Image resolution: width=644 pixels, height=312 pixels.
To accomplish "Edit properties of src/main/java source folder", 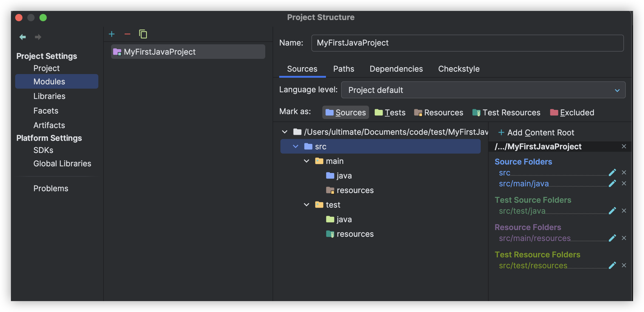I will pos(612,183).
